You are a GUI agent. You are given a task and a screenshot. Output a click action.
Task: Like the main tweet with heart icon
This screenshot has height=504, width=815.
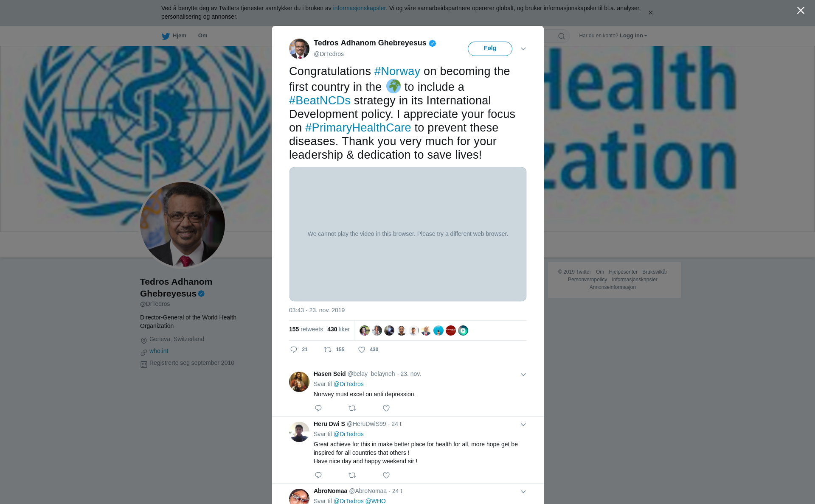click(x=362, y=350)
